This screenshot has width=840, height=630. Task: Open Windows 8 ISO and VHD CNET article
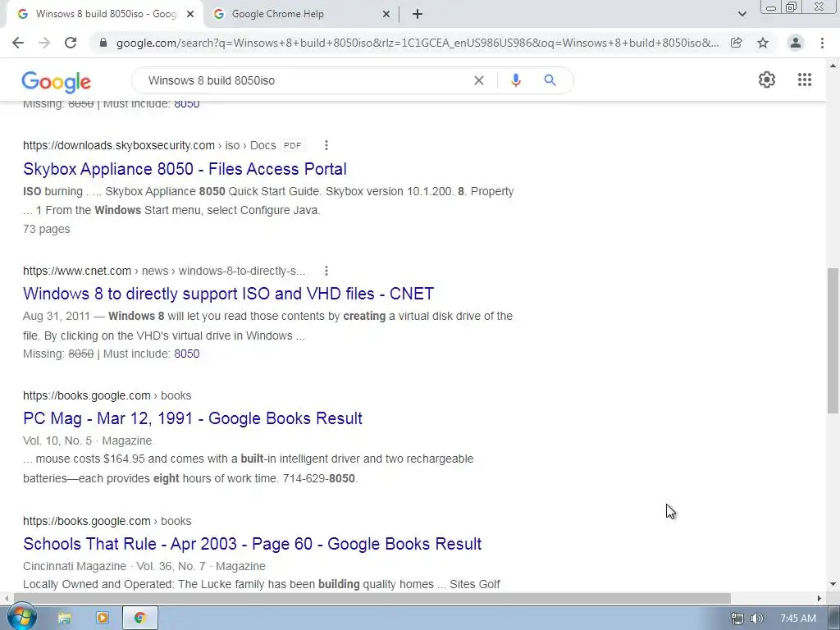pos(228,294)
